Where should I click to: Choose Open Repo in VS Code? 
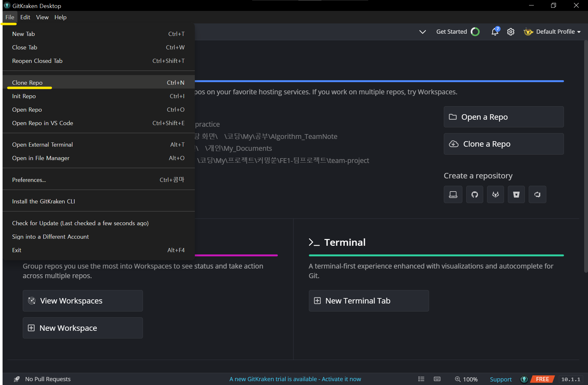click(99, 123)
